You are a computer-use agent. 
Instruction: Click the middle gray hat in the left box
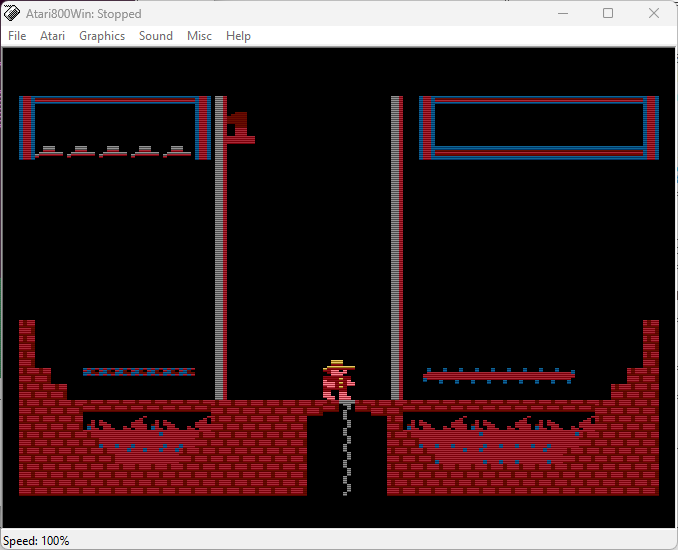tap(113, 151)
